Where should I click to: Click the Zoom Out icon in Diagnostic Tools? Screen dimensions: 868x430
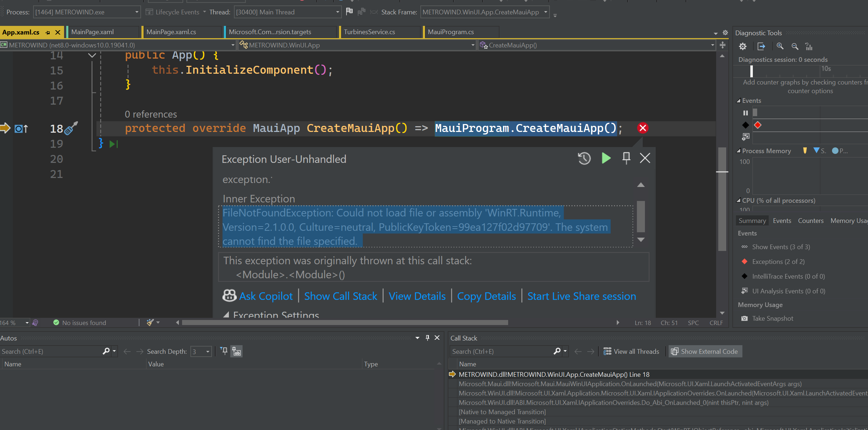(x=795, y=46)
